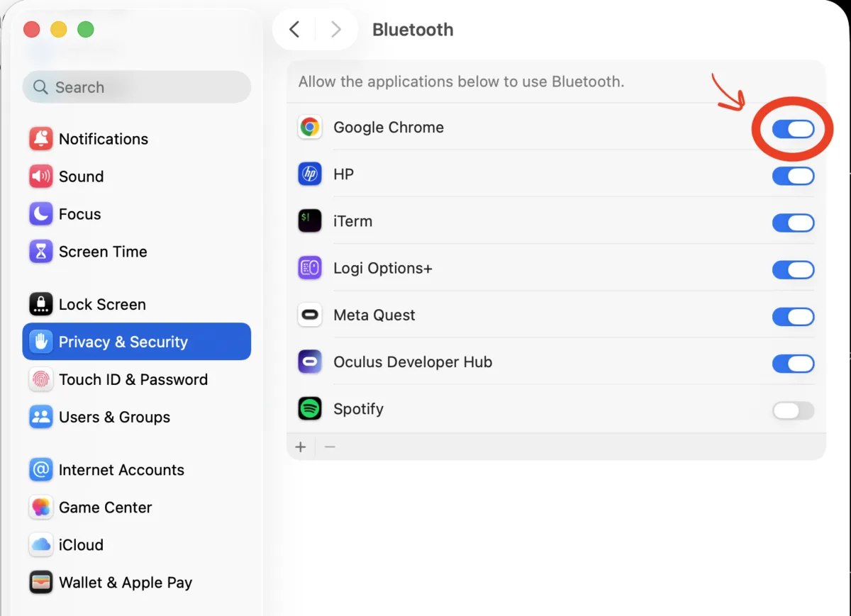Click the Game Center colorful icon
The height and width of the screenshot is (616, 851).
coord(41,507)
